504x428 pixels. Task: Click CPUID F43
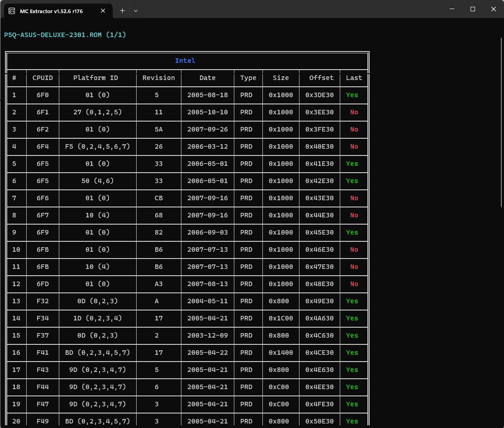tap(43, 370)
